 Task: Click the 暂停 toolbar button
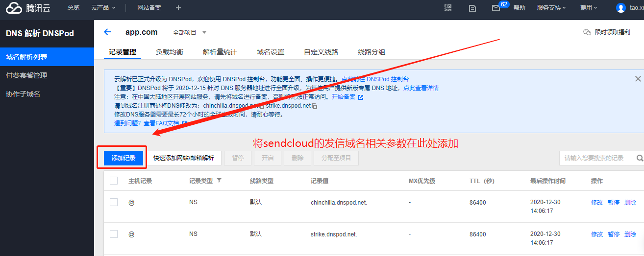238,158
